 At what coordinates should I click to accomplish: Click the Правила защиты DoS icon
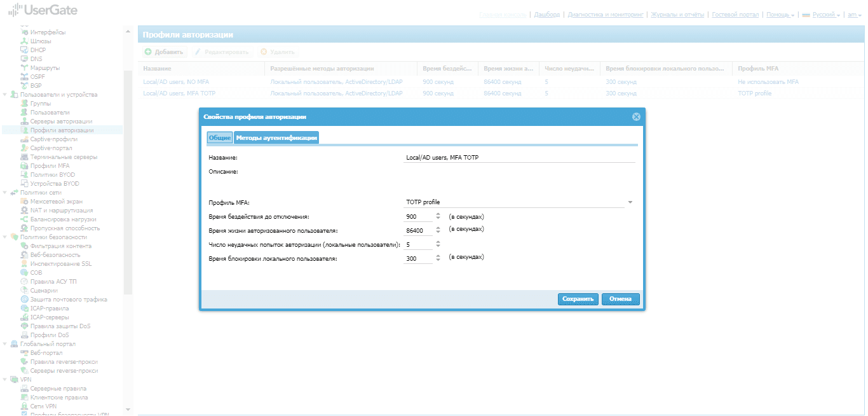click(x=25, y=326)
